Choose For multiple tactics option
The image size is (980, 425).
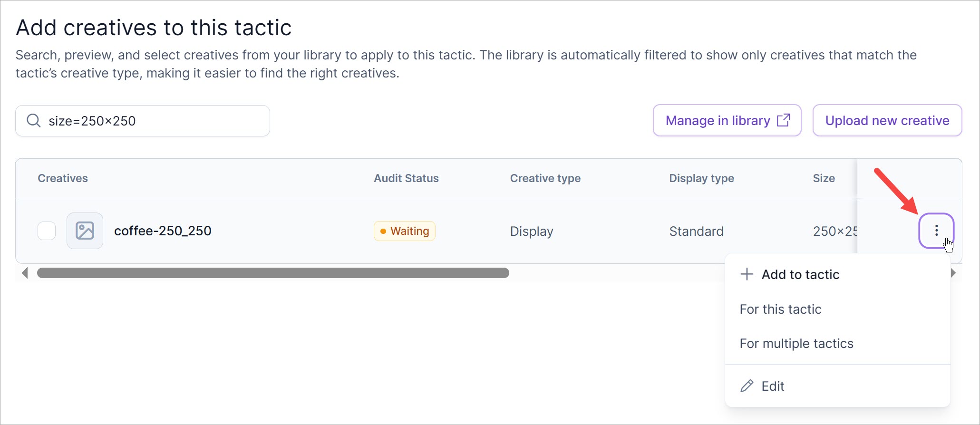pos(796,343)
